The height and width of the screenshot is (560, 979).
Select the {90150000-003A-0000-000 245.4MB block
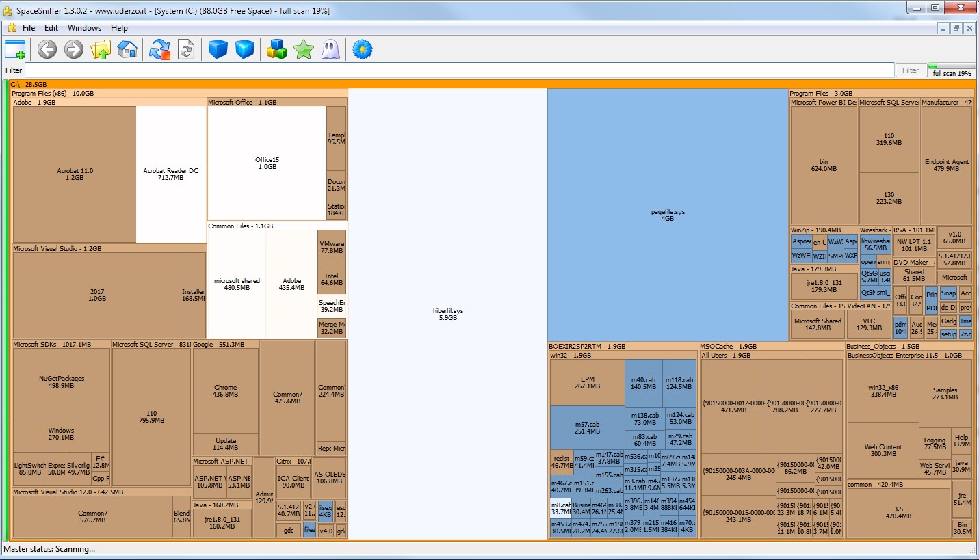coord(739,475)
